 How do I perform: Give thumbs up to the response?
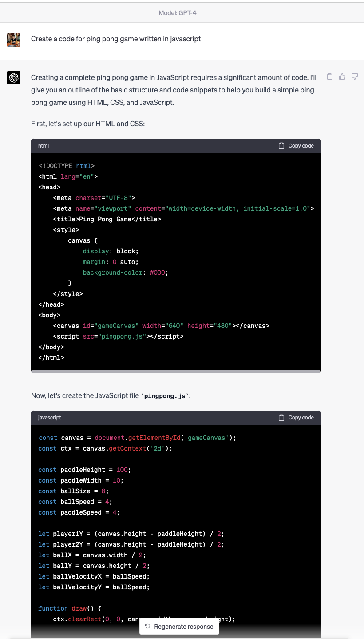pos(342,76)
